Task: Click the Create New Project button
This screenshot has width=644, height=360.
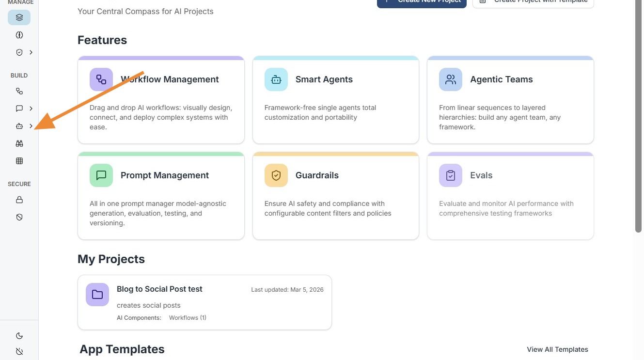Action: pyautogui.click(x=422, y=2)
